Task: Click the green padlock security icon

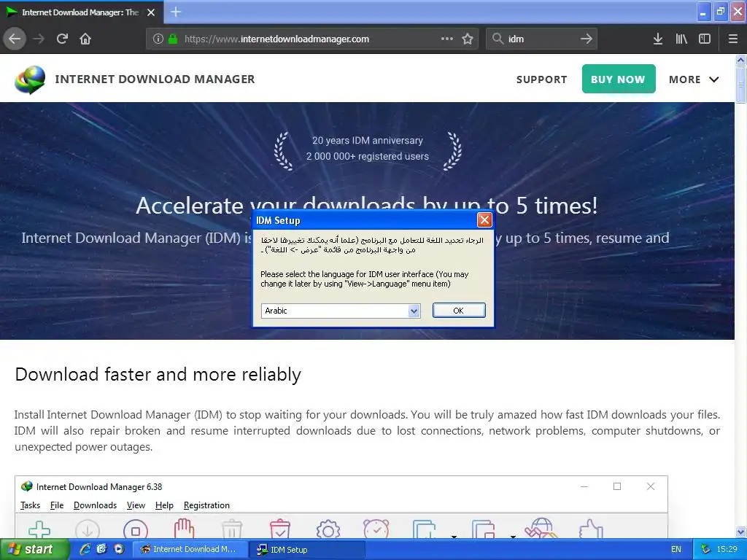Action: click(172, 39)
